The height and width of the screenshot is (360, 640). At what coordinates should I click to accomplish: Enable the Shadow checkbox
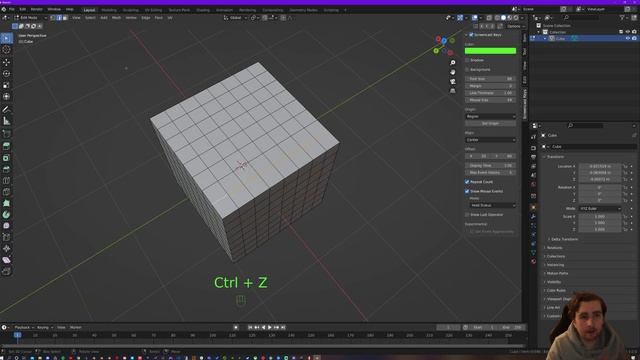tap(467, 60)
